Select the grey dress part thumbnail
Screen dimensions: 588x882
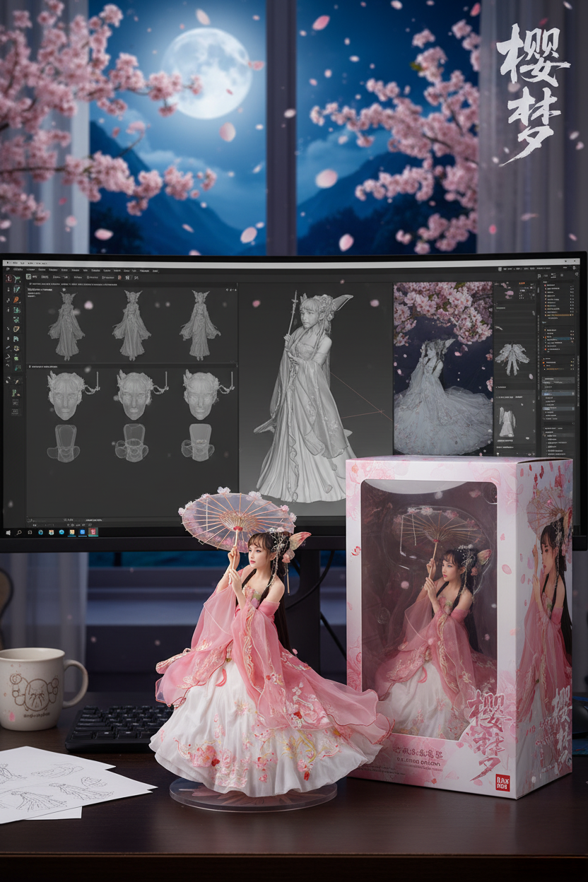[x=506, y=422]
